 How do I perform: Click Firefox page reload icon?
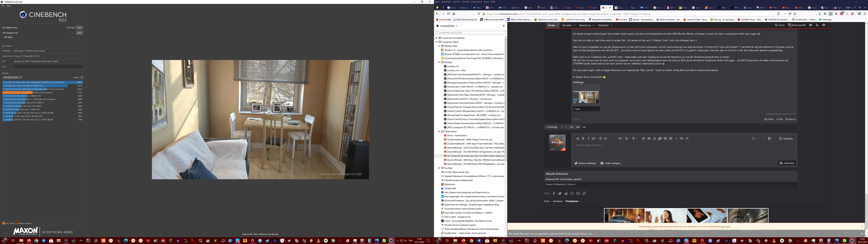[x=448, y=14]
